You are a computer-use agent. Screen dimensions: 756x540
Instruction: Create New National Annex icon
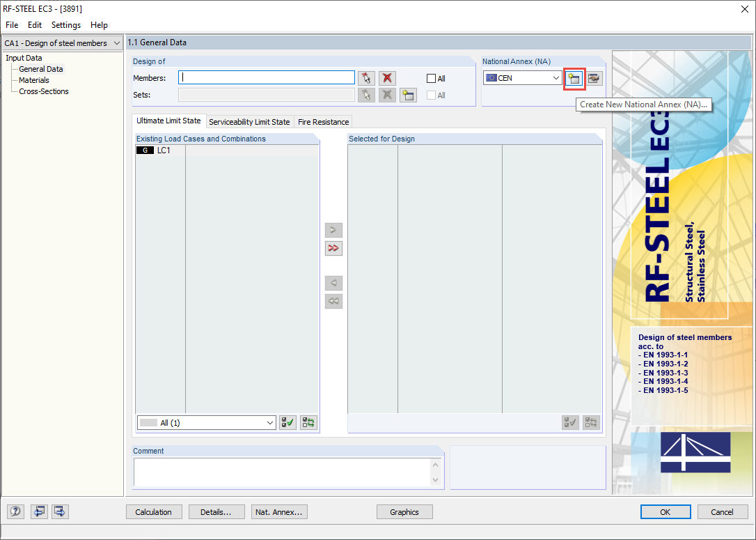(574, 78)
